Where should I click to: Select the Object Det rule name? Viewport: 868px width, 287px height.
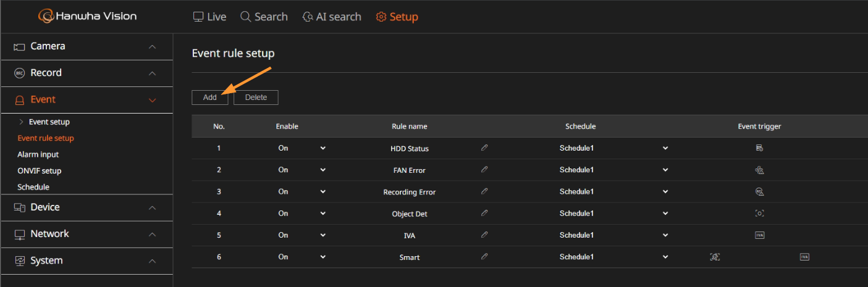(410, 214)
